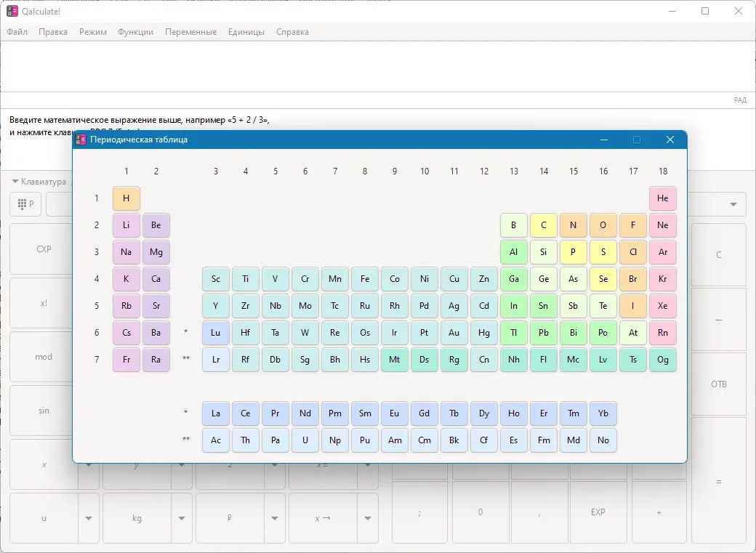The height and width of the screenshot is (553, 756).
Task: Click the Pb element tile
Action: [x=544, y=333]
